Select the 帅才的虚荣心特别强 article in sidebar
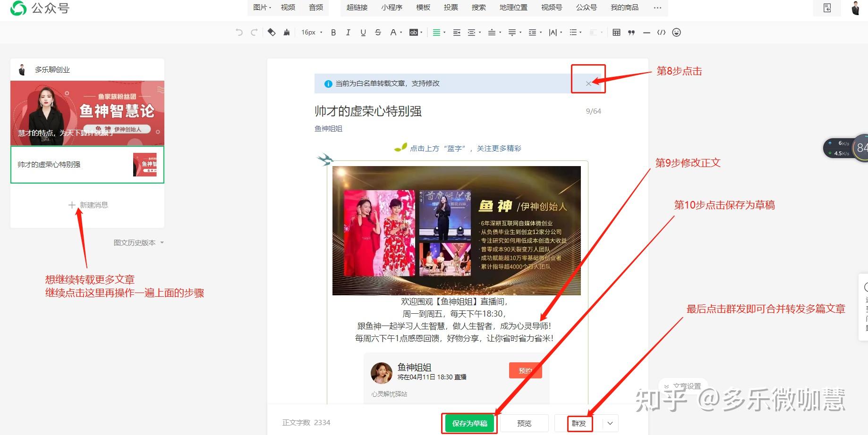The image size is (868, 435). click(87, 165)
